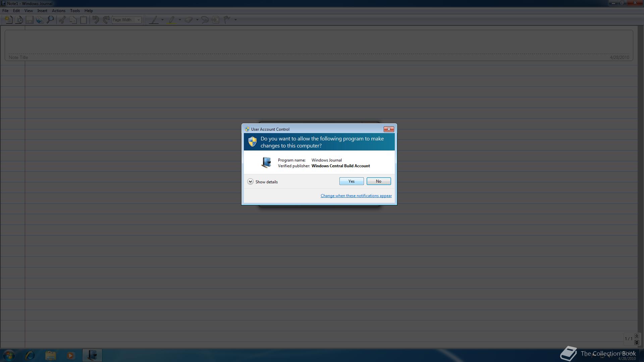Open the Page Width zoom dropdown

(138, 20)
